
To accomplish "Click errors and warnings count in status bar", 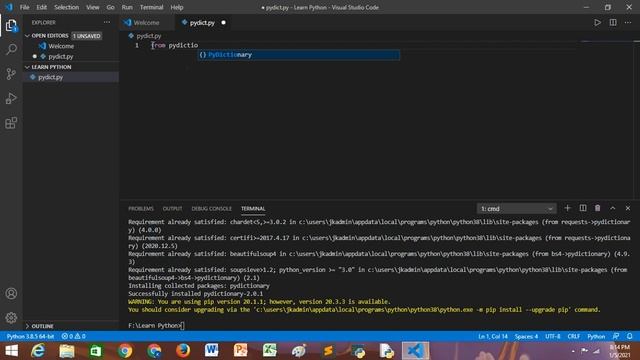I will (73, 336).
